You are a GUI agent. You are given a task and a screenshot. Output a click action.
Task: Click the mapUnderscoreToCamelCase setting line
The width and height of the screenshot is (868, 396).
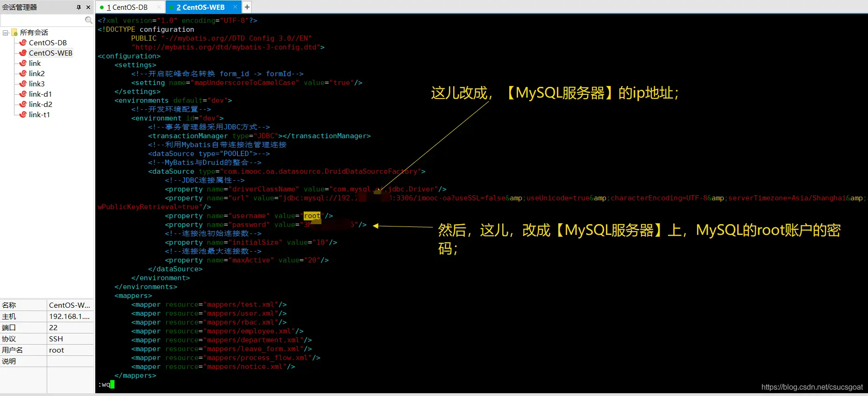(247, 83)
